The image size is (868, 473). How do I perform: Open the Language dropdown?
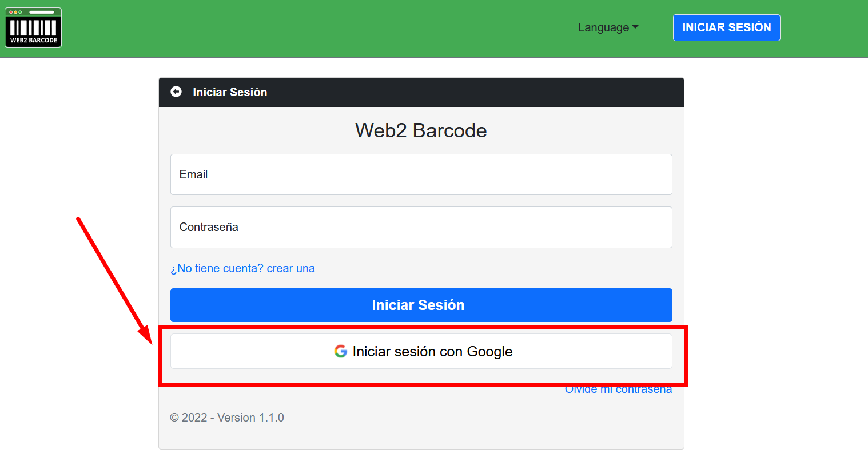point(608,27)
